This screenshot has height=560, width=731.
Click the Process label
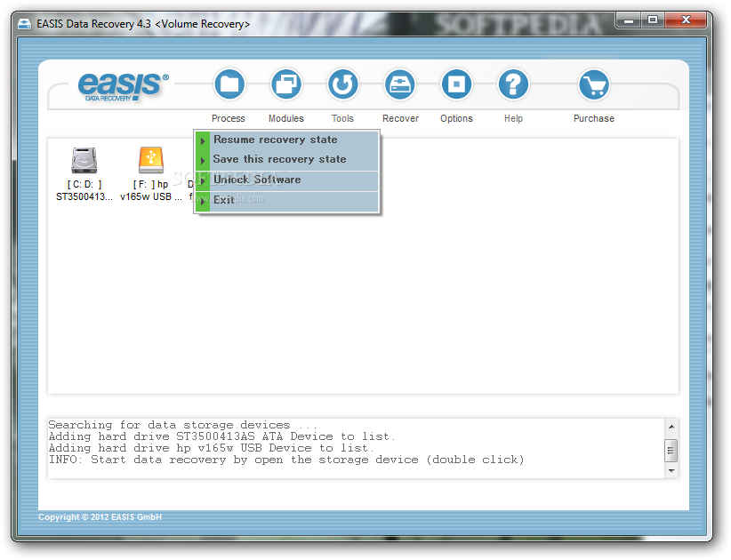pyautogui.click(x=228, y=118)
